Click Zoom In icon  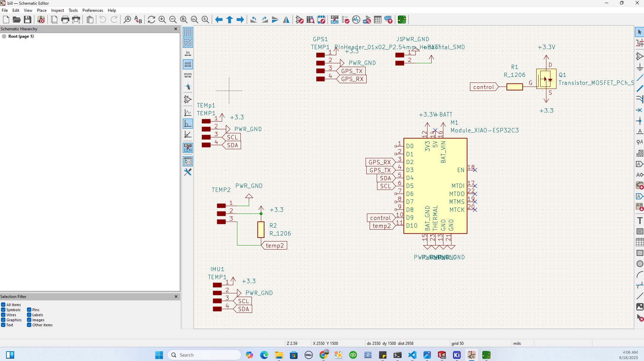pyautogui.click(x=162, y=20)
